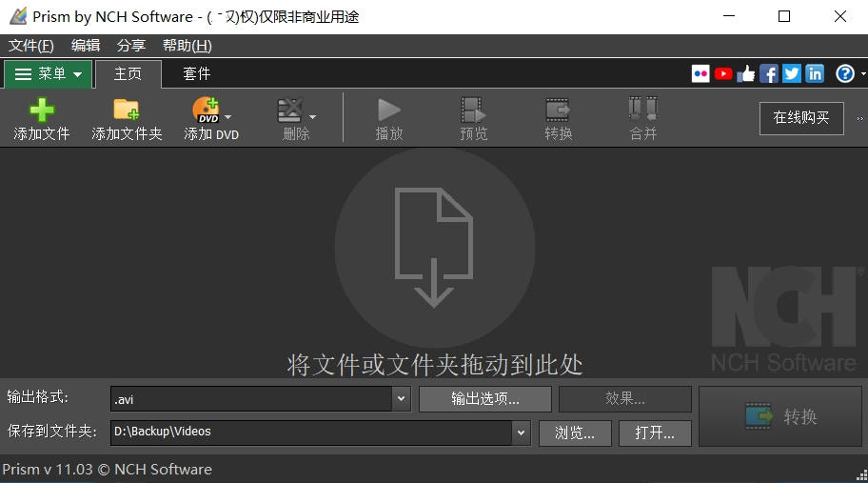The height and width of the screenshot is (483, 868).
Task: Switch to the 套件 tab
Action: [196, 73]
